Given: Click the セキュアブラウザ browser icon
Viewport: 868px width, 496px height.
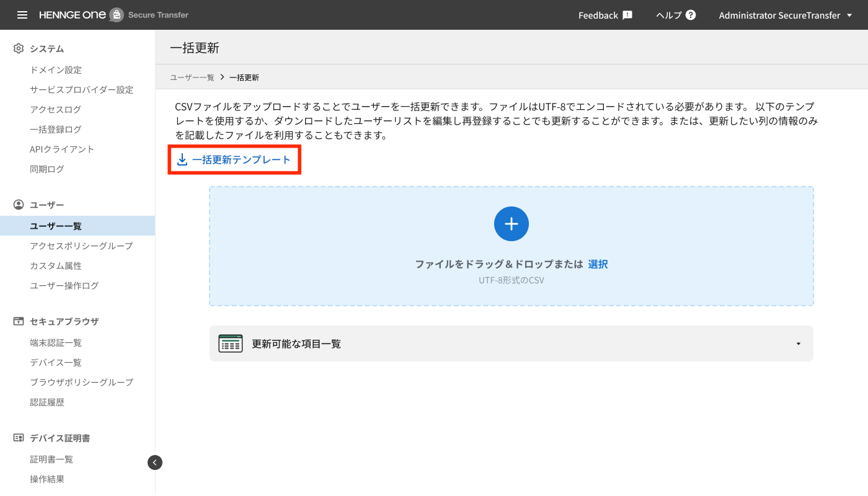Looking at the screenshot, I should 18,321.
